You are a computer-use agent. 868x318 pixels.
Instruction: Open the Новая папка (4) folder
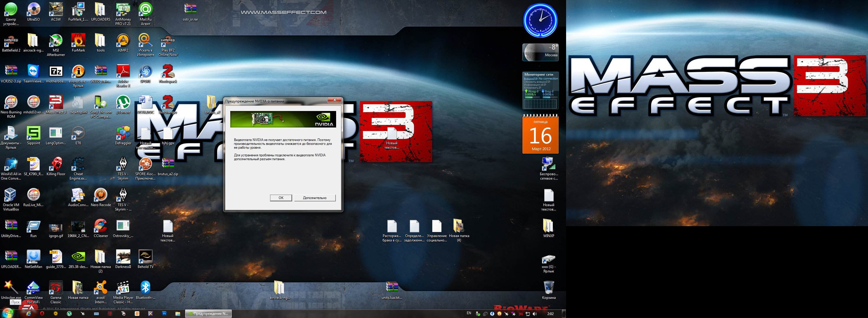pos(459,231)
